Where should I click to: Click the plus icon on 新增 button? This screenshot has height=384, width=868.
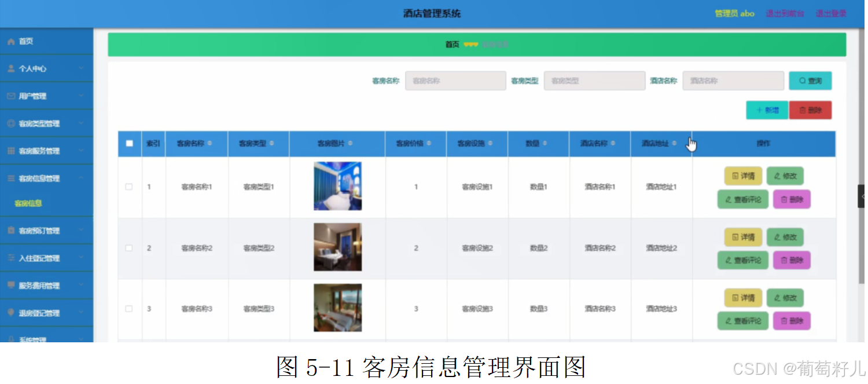click(x=759, y=109)
